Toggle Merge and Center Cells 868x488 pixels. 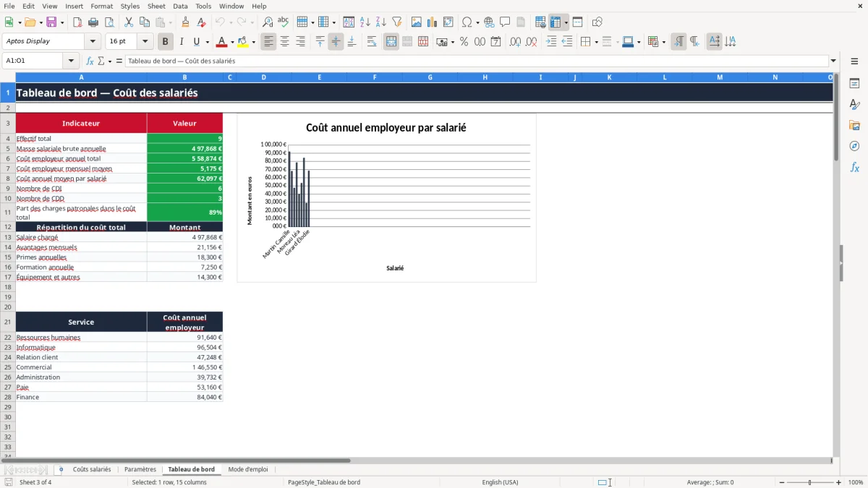point(391,42)
